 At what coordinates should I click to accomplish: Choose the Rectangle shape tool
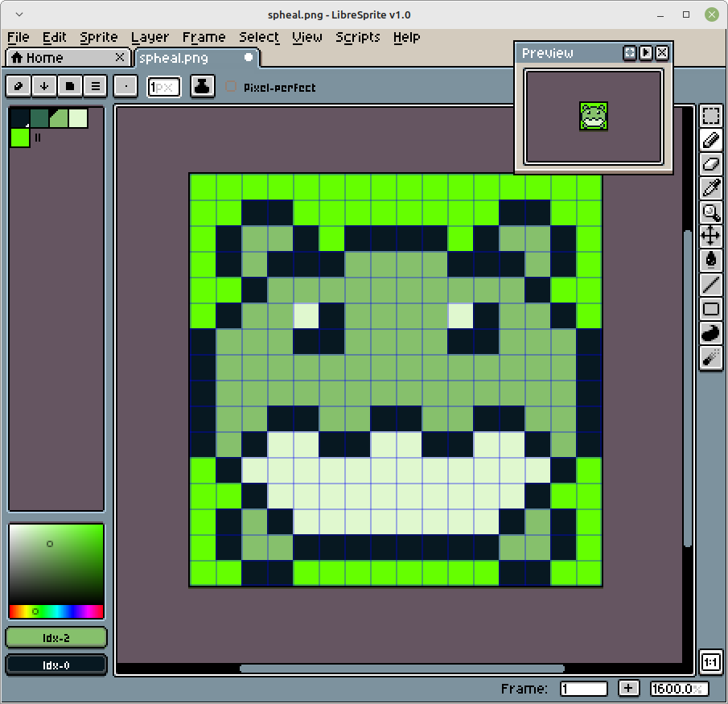710,308
